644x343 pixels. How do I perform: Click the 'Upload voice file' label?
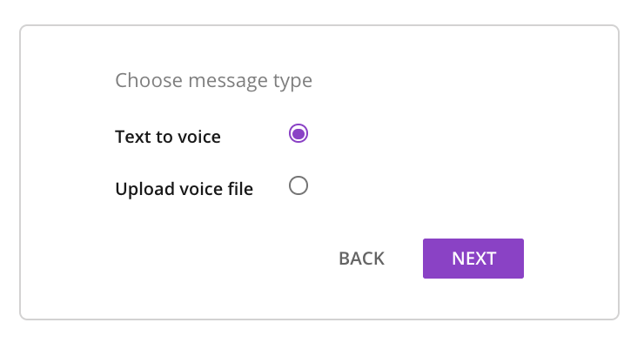coord(184,189)
